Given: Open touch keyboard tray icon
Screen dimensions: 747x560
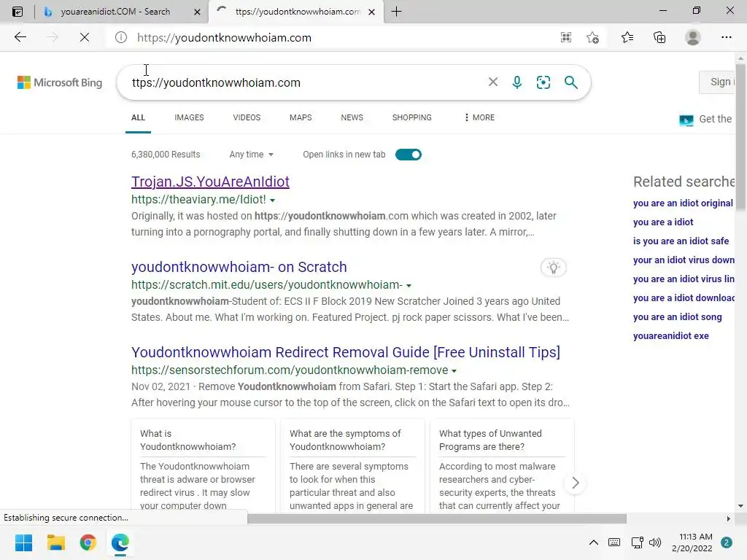Looking at the screenshot, I should click(614, 542).
